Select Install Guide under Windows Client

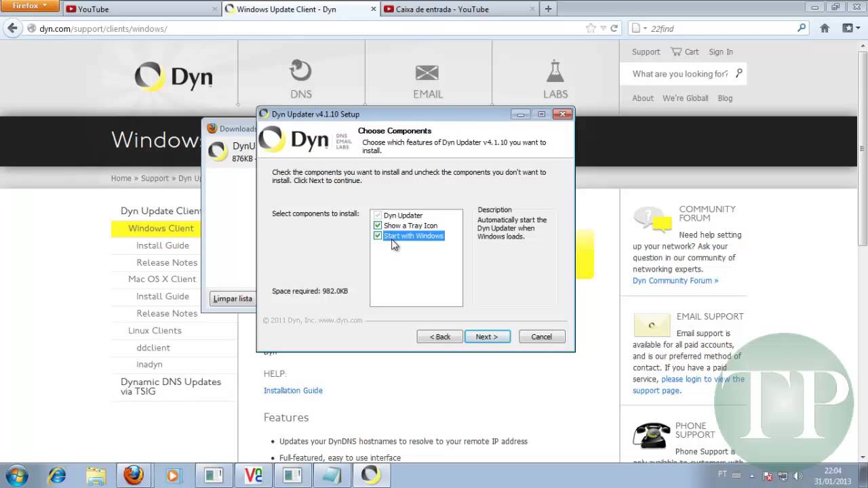coord(162,245)
